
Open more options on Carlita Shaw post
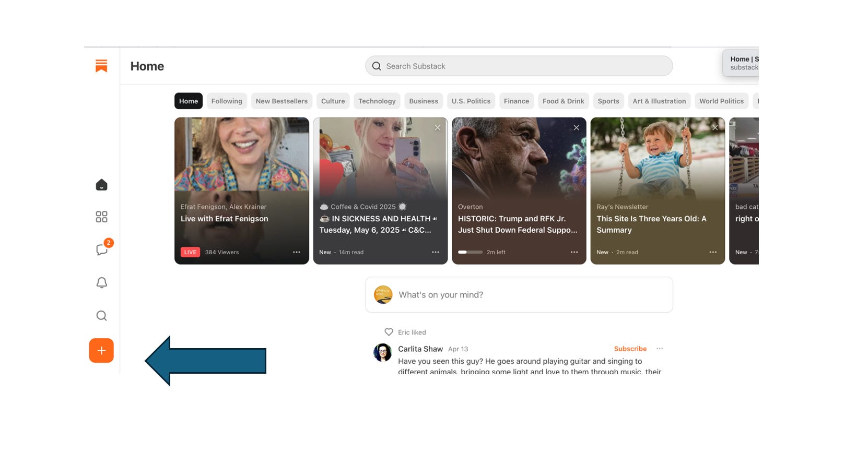(660, 349)
